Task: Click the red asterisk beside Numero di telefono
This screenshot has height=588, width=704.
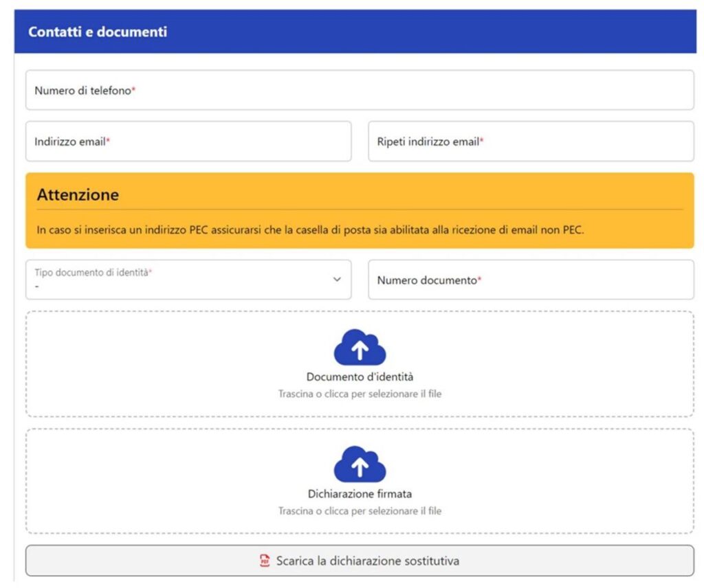Action: click(x=133, y=90)
